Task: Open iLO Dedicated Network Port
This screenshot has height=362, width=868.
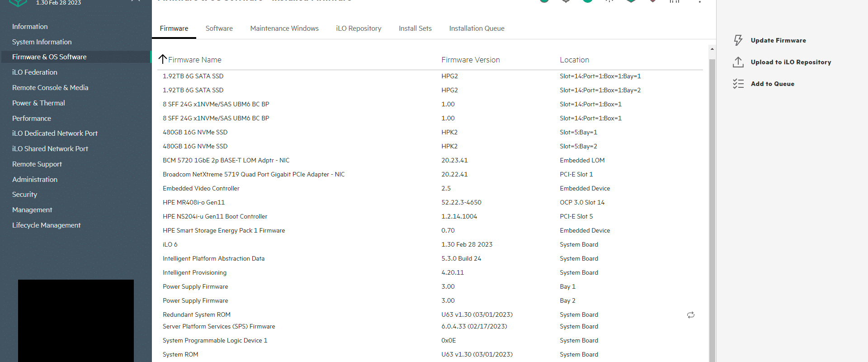Action: (55, 133)
